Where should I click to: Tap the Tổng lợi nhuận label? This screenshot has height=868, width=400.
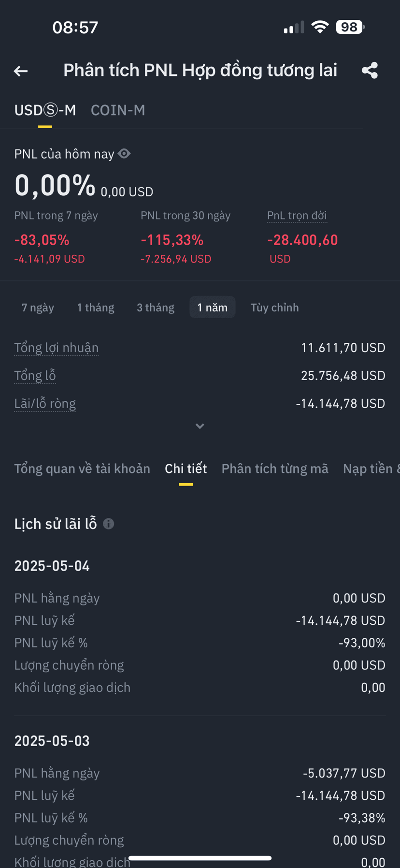point(57,348)
